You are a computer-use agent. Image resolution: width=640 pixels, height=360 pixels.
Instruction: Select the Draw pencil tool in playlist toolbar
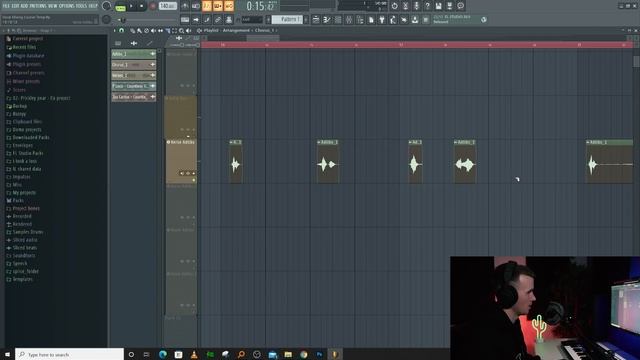coord(133,31)
